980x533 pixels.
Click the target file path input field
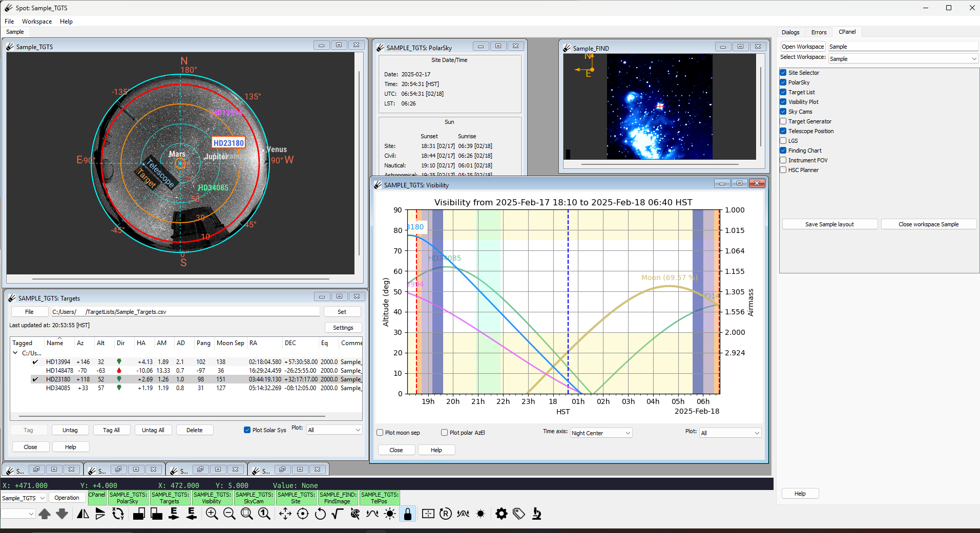click(x=185, y=312)
